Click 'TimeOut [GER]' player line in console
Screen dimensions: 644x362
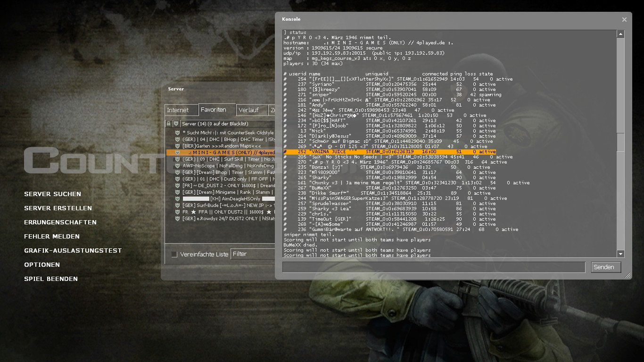389,219
